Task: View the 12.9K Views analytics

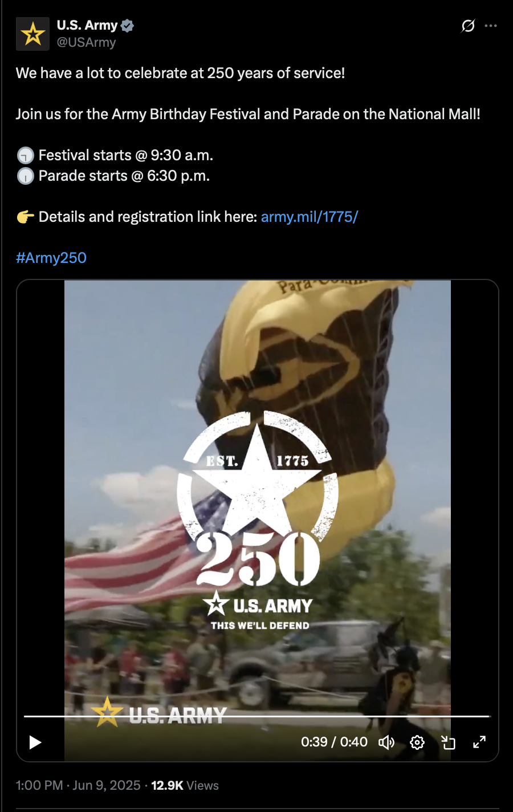Action: (185, 785)
